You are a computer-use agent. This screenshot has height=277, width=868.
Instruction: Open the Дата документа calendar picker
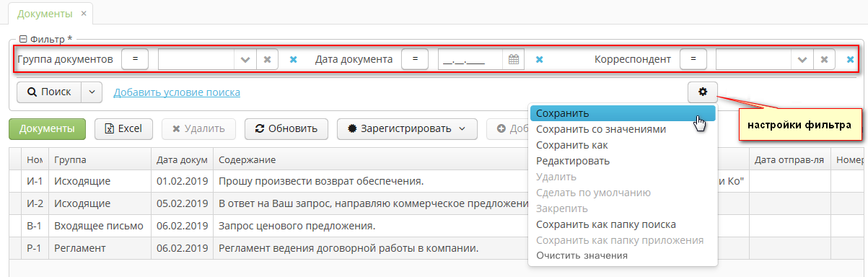(x=514, y=60)
